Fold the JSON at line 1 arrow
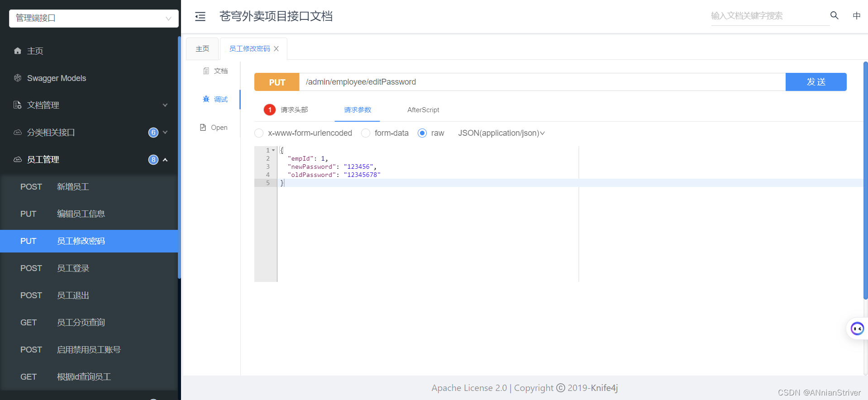 [273, 150]
